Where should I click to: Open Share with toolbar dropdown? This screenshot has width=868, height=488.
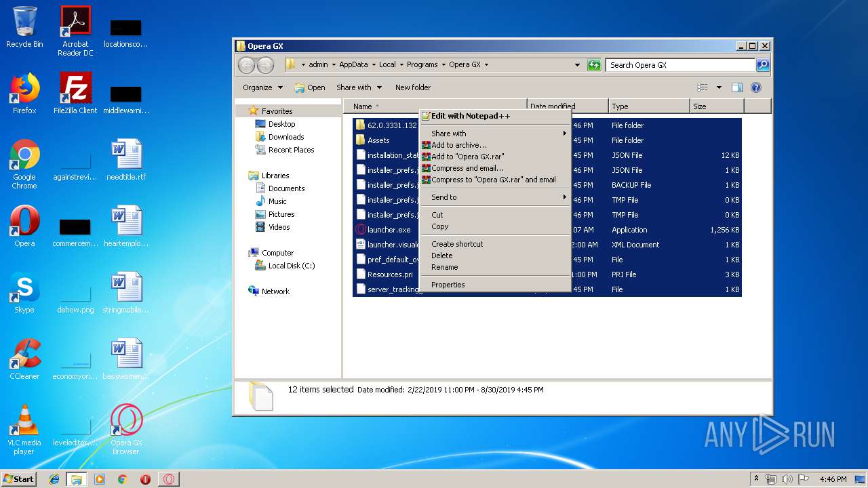click(359, 87)
